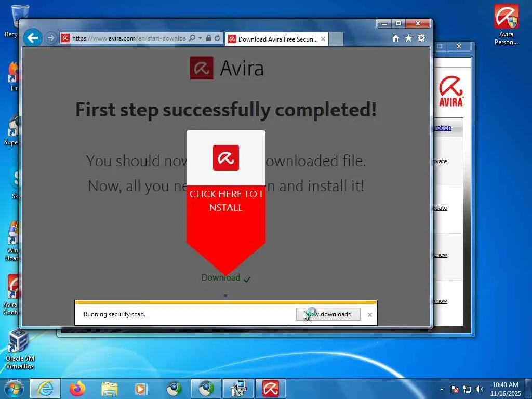Click the URL in the address bar
532x399 pixels.
[129, 38]
